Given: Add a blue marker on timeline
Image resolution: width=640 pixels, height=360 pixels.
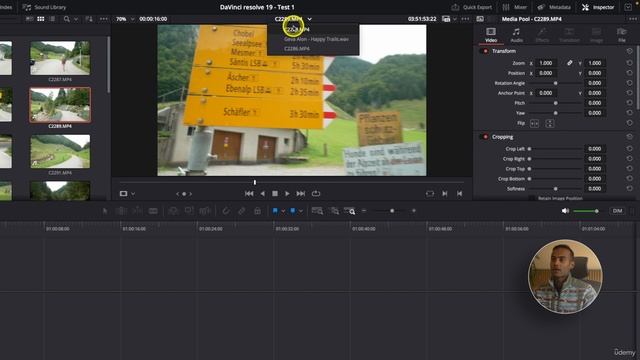Looking at the screenshot, I should (x=293, y=211).
